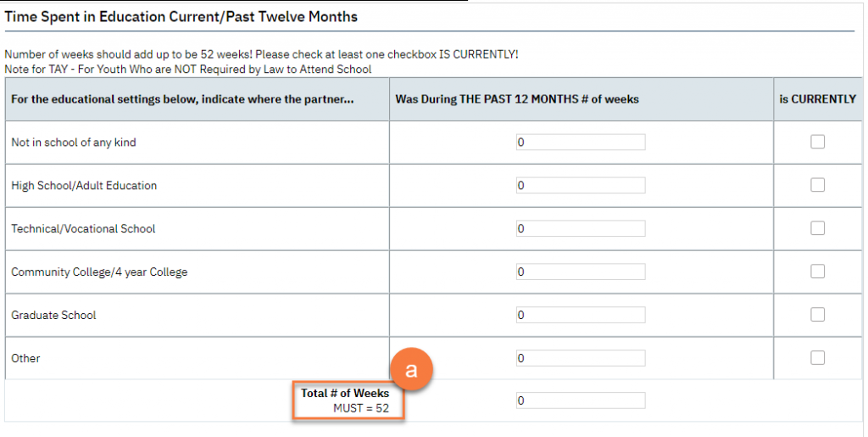Mark Community College/4 year College as current

817,272
